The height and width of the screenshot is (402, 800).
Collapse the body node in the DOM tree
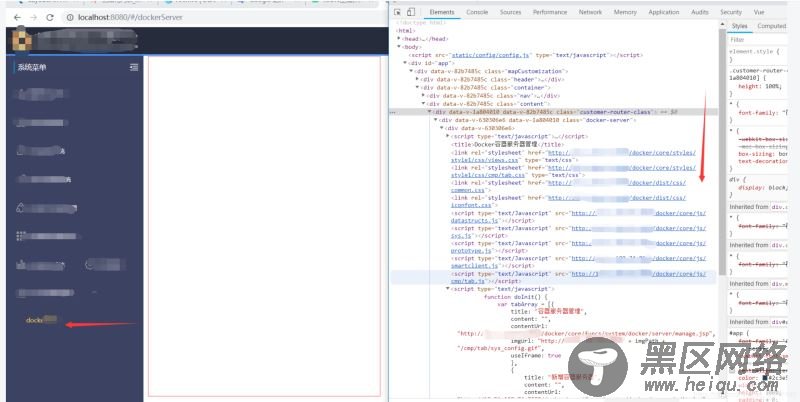[399, 47]
